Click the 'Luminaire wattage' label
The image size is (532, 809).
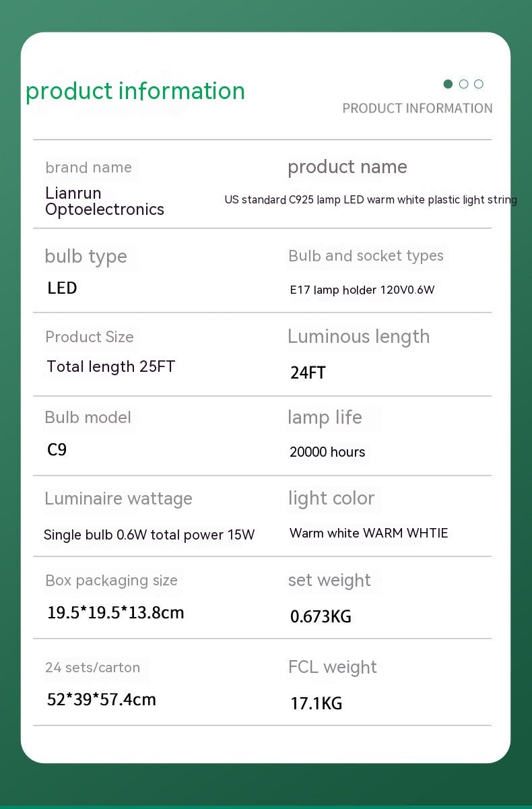(119, 499)
